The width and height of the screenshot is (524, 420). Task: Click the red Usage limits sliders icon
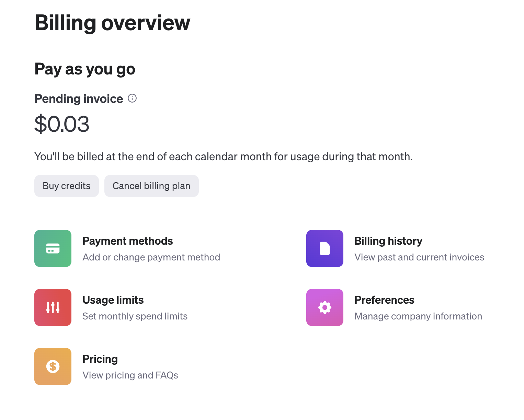tap(53, 307)
